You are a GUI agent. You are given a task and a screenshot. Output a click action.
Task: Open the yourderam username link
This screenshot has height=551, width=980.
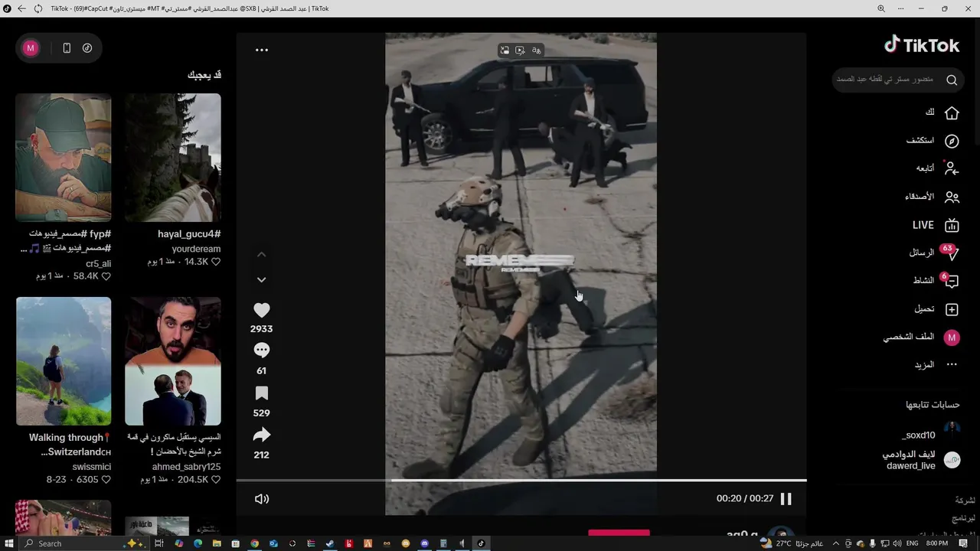tap(196, 249)
